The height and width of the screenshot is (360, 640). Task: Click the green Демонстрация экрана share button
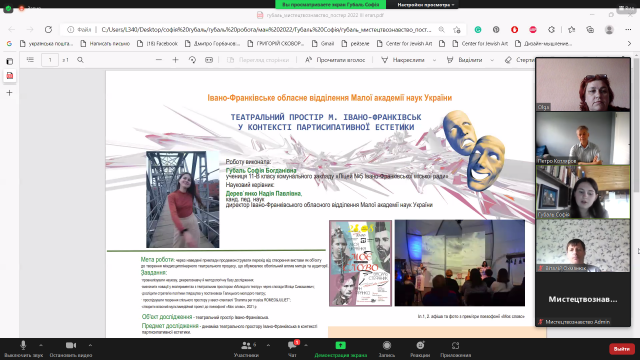coord(340,348)
